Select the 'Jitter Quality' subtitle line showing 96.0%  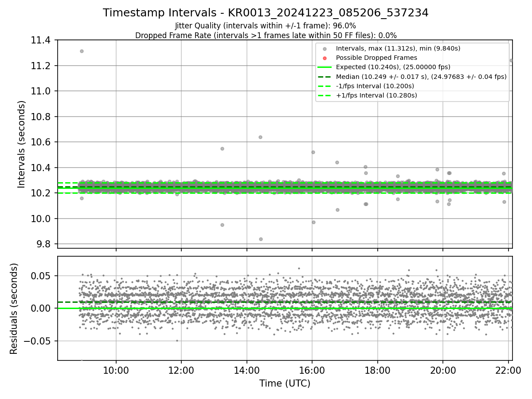(266, 26)
